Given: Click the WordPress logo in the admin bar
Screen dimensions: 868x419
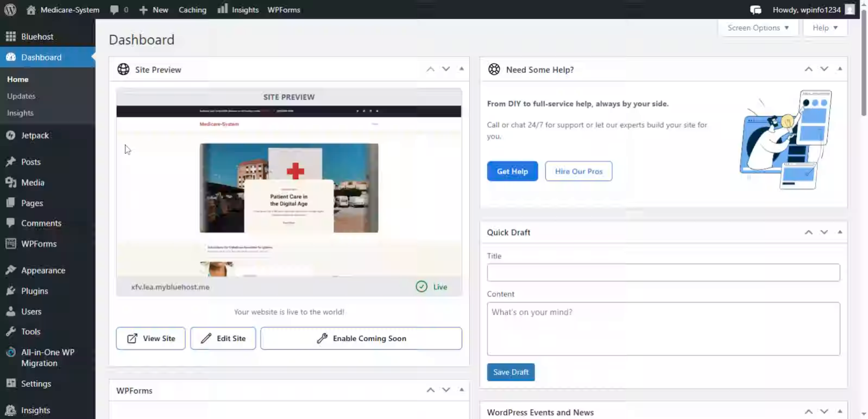Looking at the screenshot, I should tap(10, 9).
